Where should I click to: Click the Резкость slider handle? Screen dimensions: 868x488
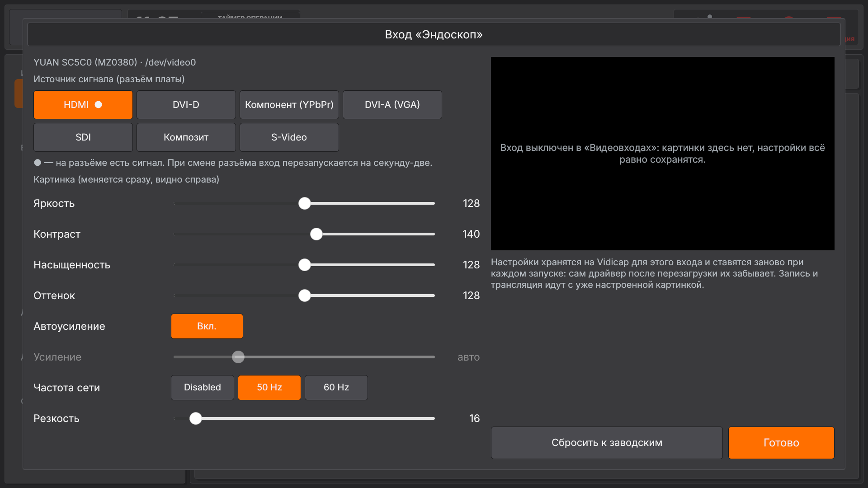[196, 418]
